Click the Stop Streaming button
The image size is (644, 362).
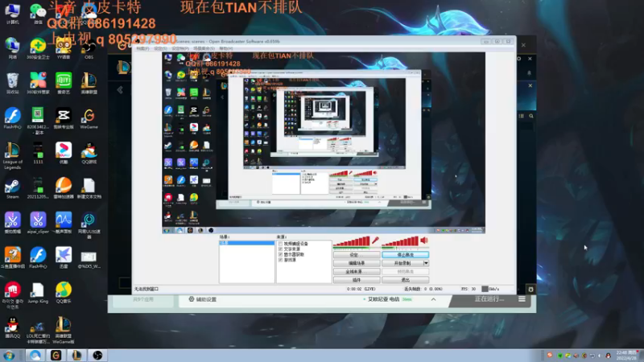pyautogui.click(x=406, y=255)
